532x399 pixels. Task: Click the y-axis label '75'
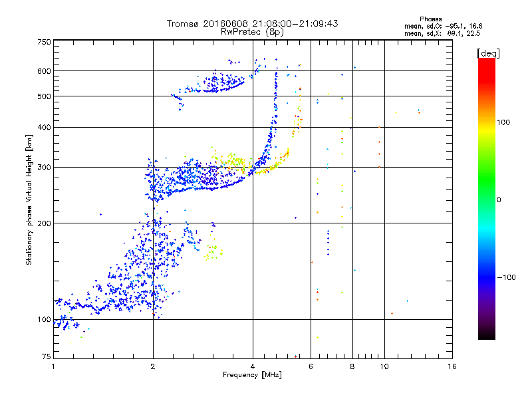pos(47,356)
